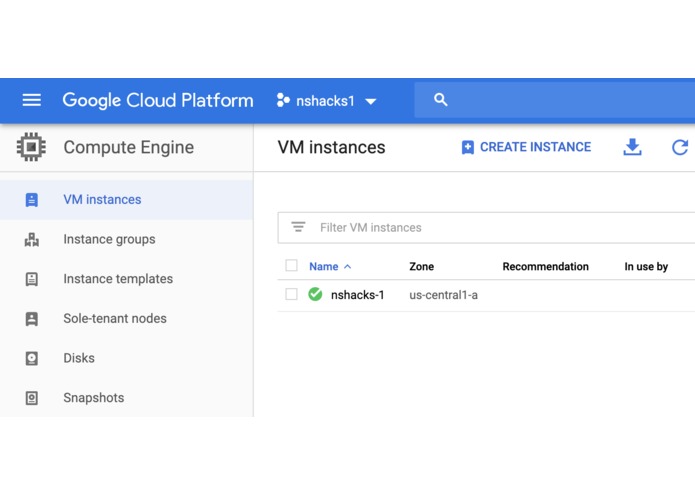Click the search magnifier icon
Screen dimensions: 695x494
pyautogui.click(x=441, y=100)
